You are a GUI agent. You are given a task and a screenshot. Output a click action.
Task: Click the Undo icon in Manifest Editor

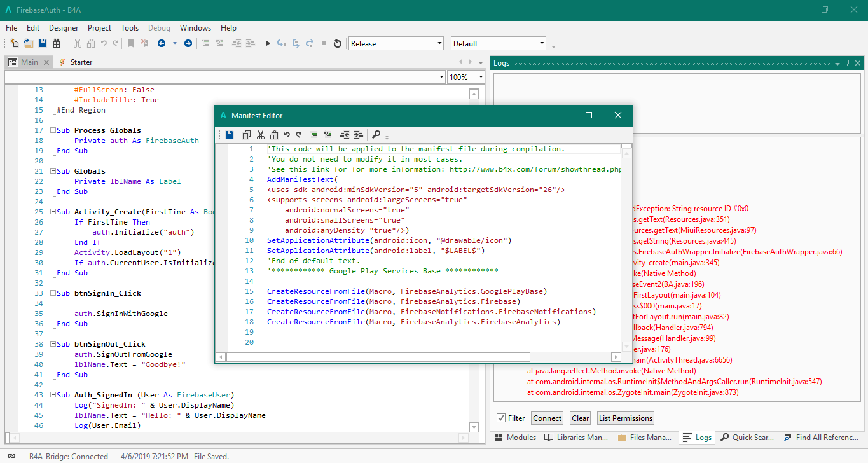coord(287,135)
